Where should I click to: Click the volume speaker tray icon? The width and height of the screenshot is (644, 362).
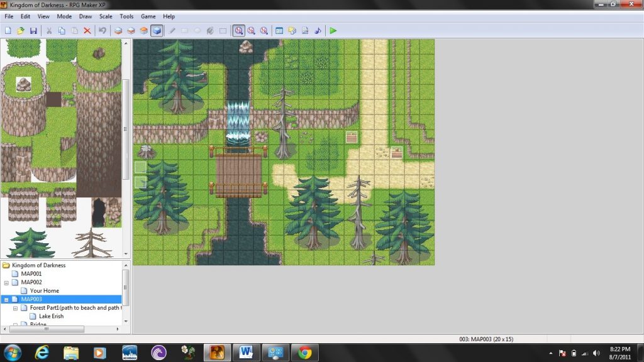point(596,353)
